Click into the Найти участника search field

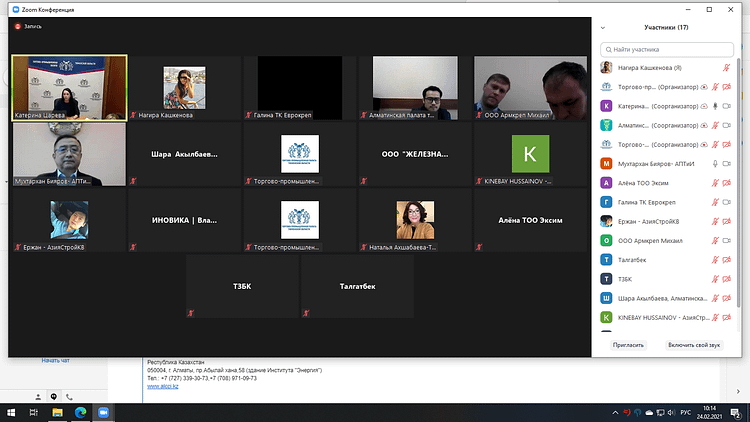pos(667,50)
